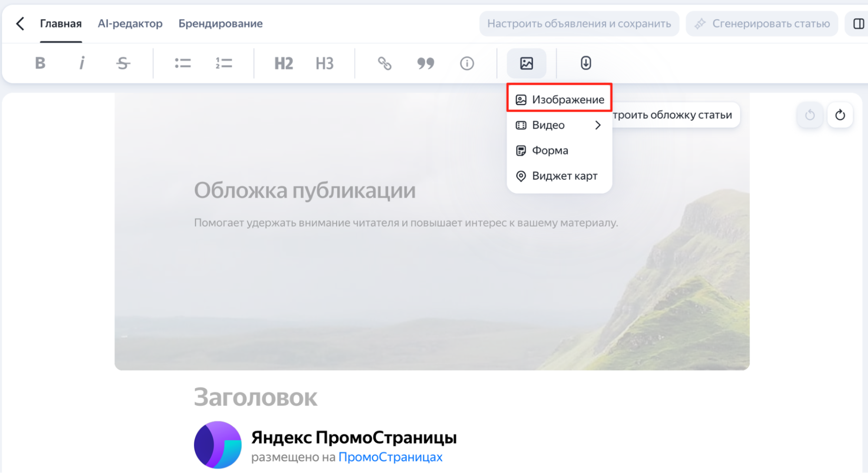Expand the Видео submenu arrow
868x473 pixels.
598,125
